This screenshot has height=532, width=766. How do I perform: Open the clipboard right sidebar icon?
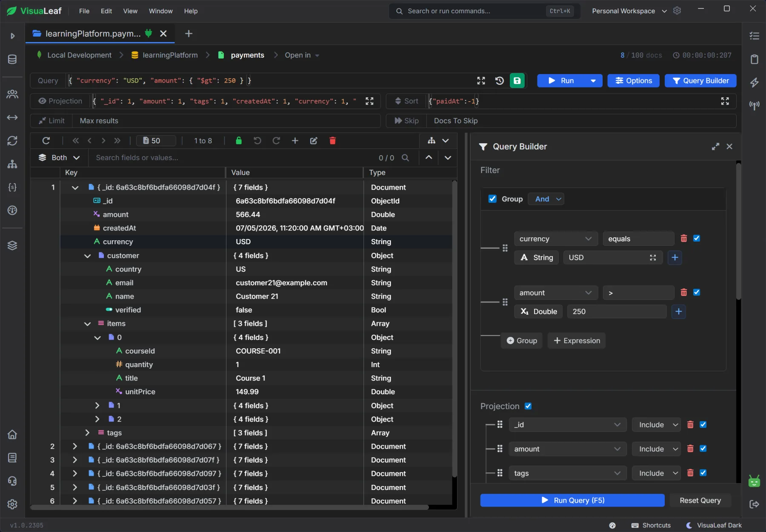click(755, 59)
